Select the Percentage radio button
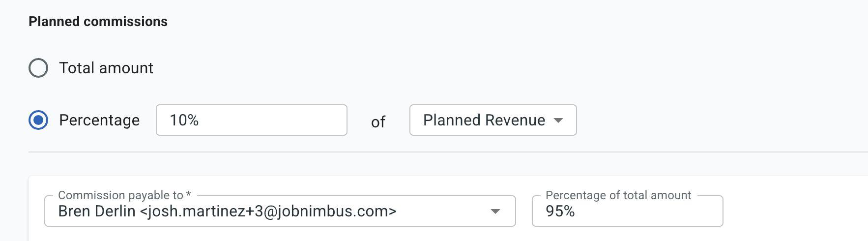The width and height of the screenshot is (868, 241). 38,120
